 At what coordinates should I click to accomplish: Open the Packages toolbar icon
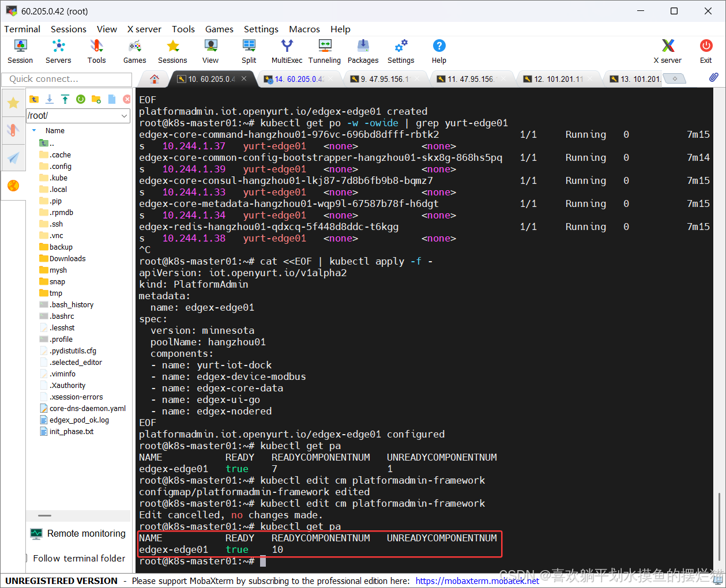click(x=363, y=51)
